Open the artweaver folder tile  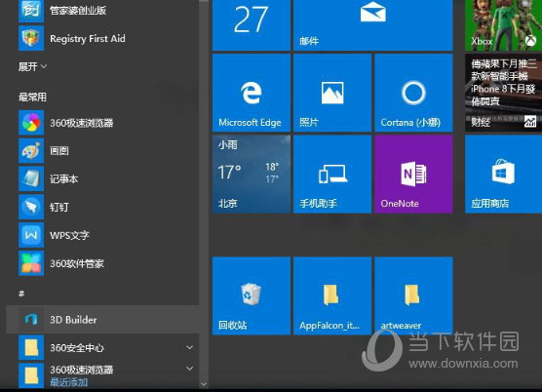pos(413,295)
